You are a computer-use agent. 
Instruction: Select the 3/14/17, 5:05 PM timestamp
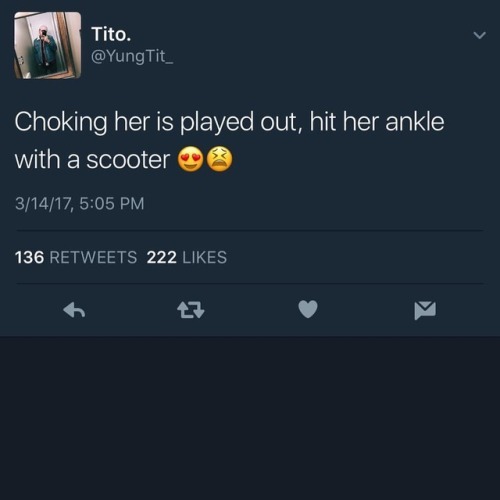[x=80, y=203]
